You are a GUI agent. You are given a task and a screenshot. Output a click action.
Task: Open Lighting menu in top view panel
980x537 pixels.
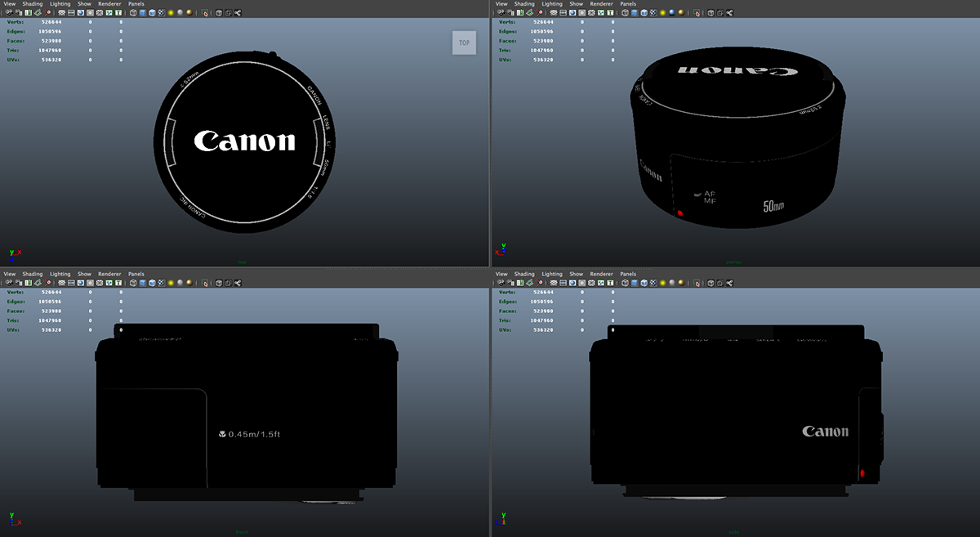click(x=60, y=3)
